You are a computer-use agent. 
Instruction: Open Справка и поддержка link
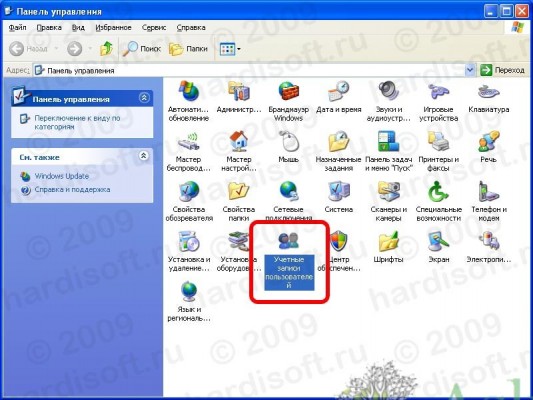coord(72,190)
